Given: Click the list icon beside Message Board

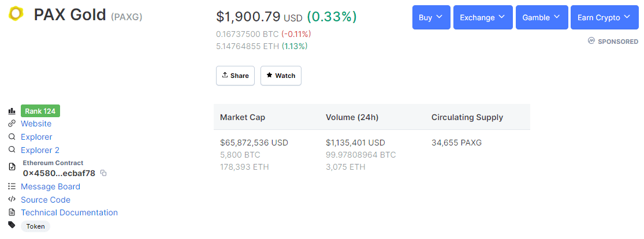Looking at the screenshot, I should coord(12,186).
